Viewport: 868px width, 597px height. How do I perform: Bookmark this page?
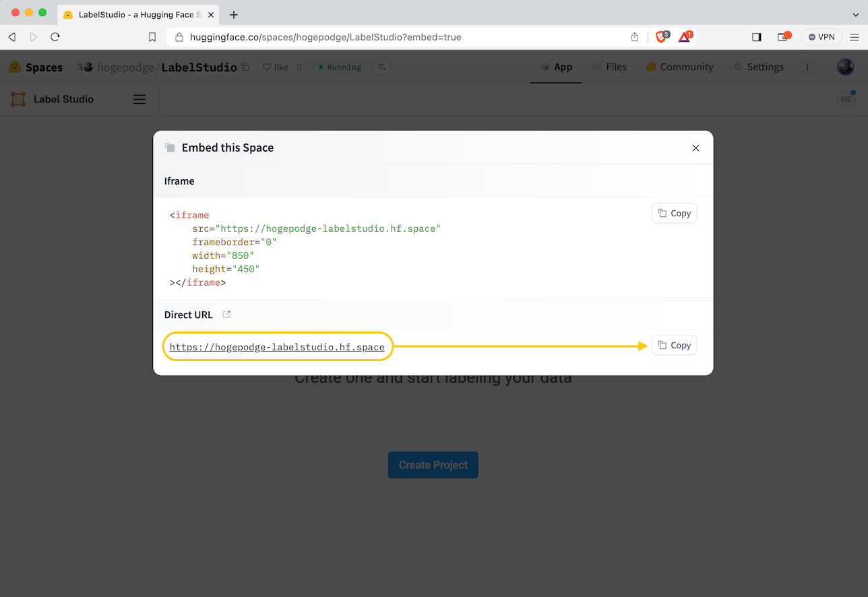coord(152,37)
